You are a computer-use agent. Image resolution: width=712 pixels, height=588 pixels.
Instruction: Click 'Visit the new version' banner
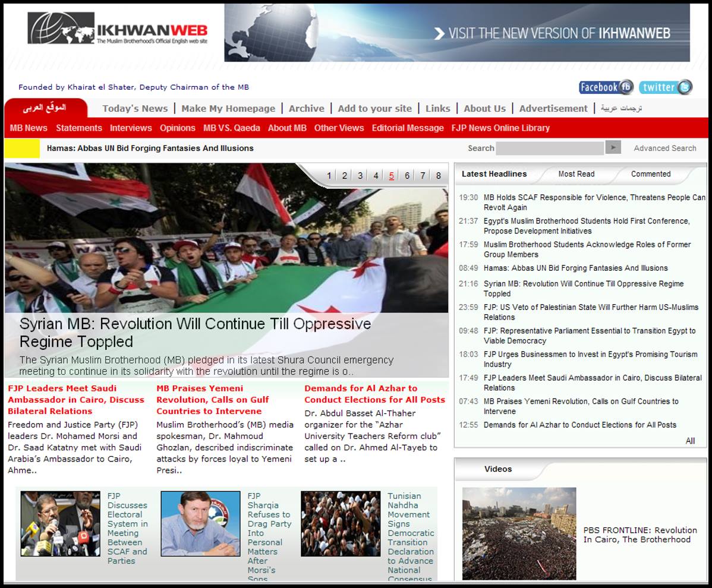[x=456, y=33]
